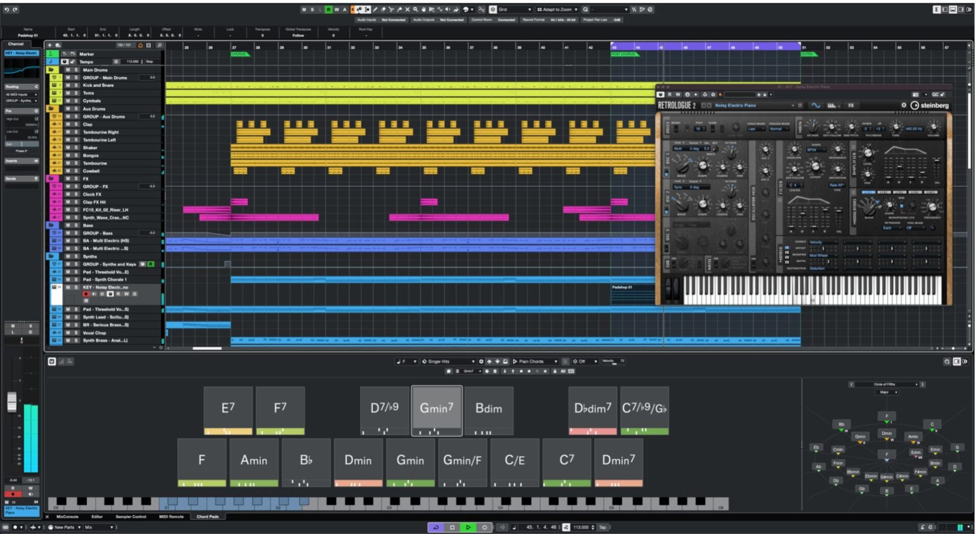Toggle global Read automation (green R)
Image resolution: width=980 pixels, height=534 pixels.
(x=329, y=9)
